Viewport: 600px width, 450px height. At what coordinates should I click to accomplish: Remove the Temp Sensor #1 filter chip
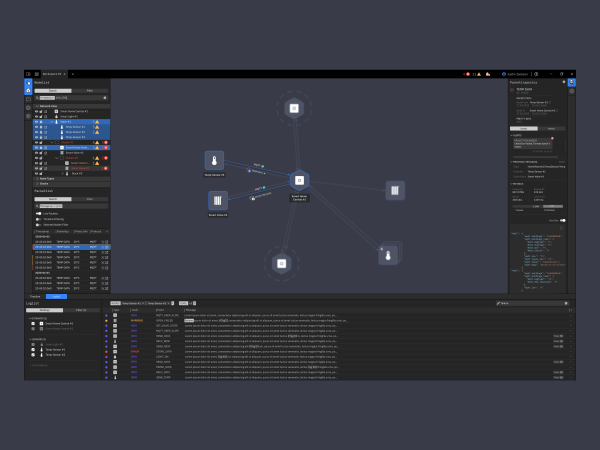click(143, 303)
